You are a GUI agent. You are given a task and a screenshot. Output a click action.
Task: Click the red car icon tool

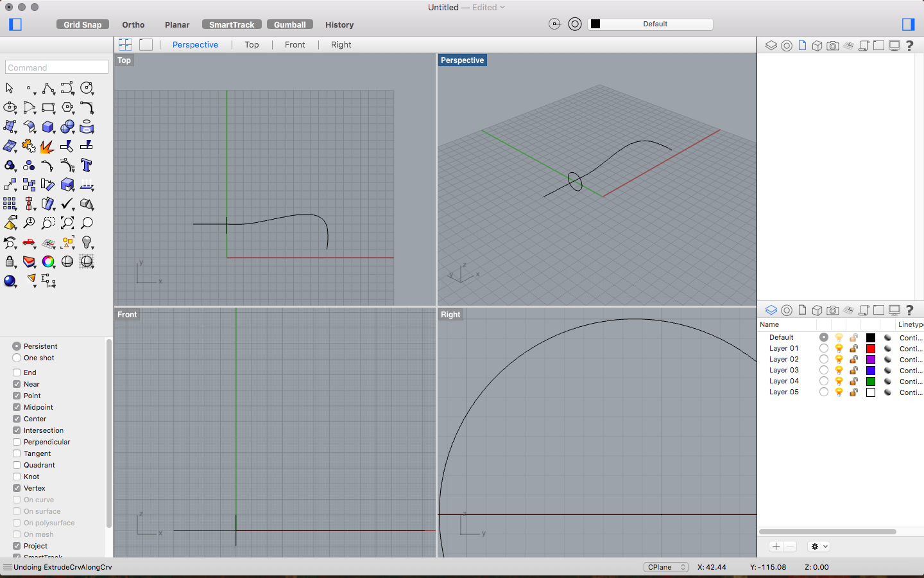[29, 242]
